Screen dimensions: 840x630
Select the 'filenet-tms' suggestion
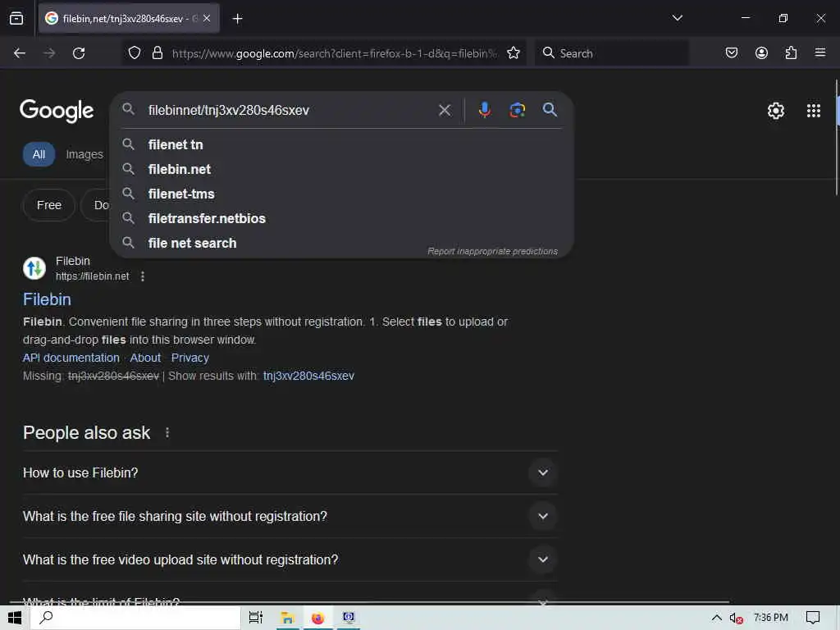coord(342,194)
